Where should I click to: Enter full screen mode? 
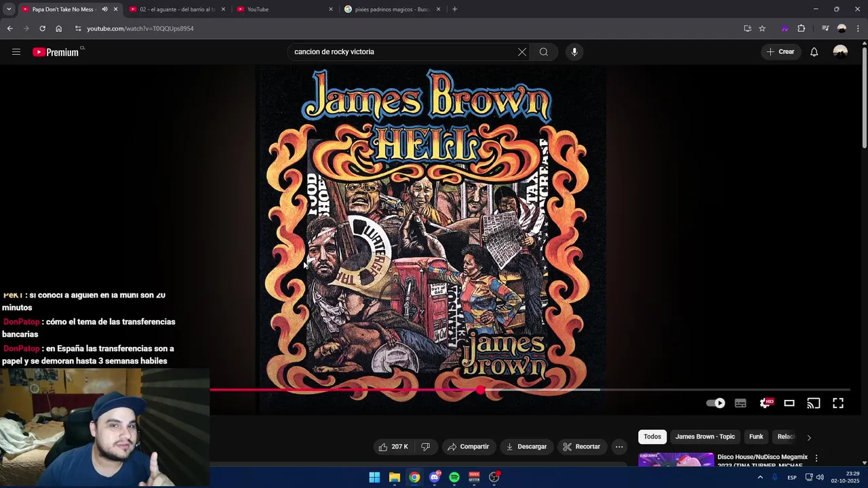coord(838,403)
